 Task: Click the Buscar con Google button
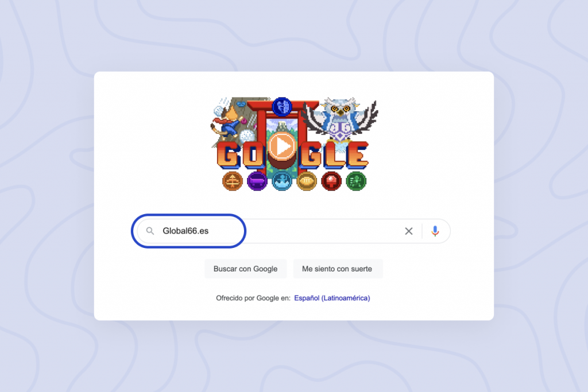point(246,269)
